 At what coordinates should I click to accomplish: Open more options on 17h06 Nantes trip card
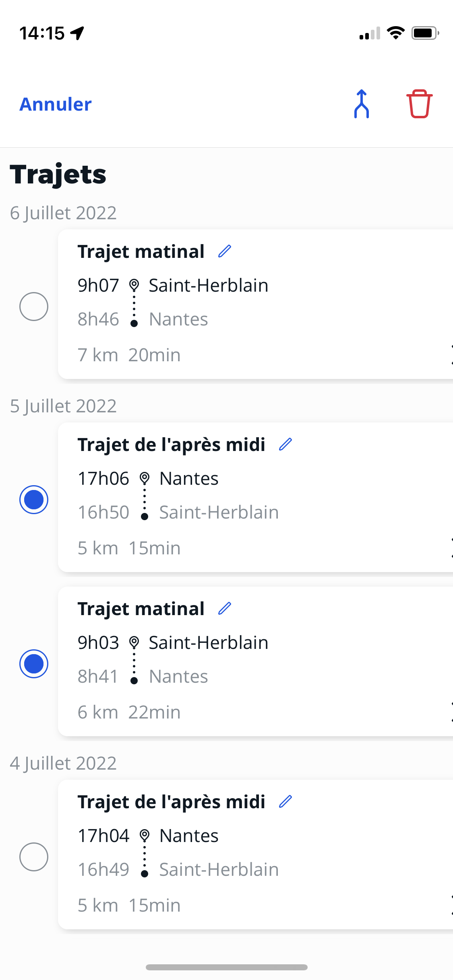[x=451, y=548]
